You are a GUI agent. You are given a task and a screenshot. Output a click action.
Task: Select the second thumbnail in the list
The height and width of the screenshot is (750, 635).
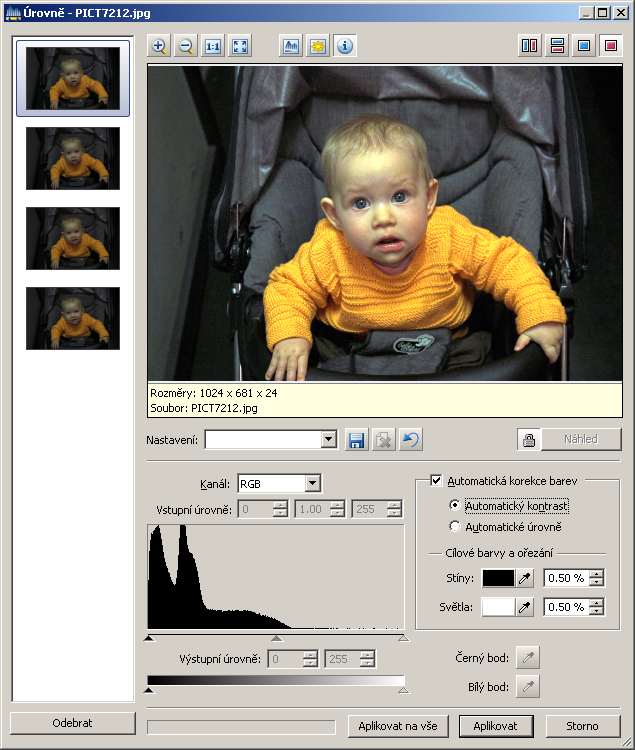point(73,158)
